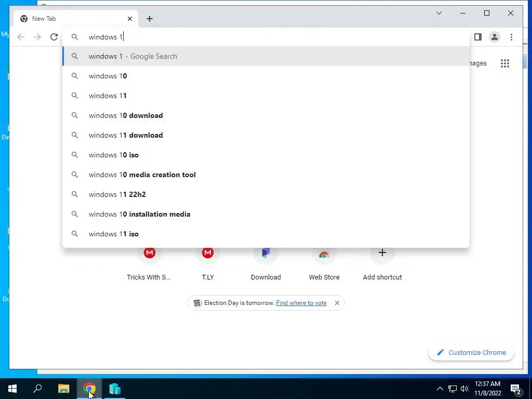Click the Election Day ballot icon
Image resolution: width=532 pixels, height=399 pixels.
[197, 303]
